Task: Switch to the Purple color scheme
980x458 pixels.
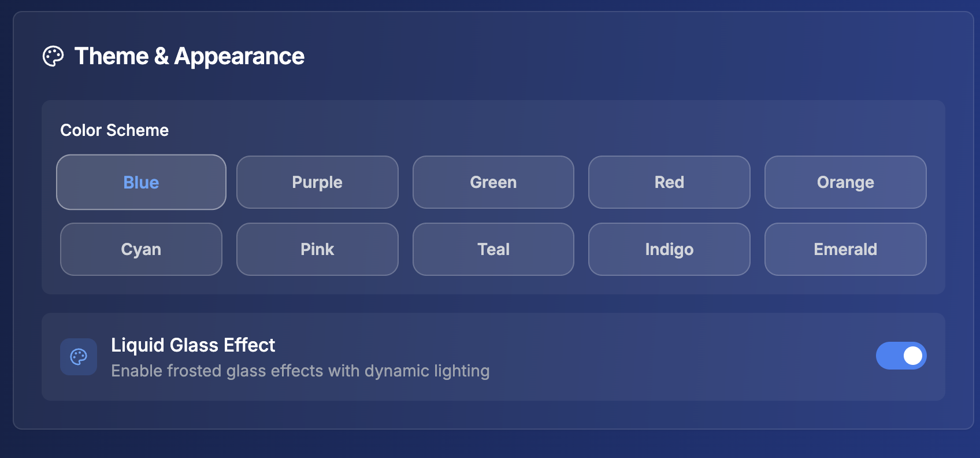Action: (317, 182)
